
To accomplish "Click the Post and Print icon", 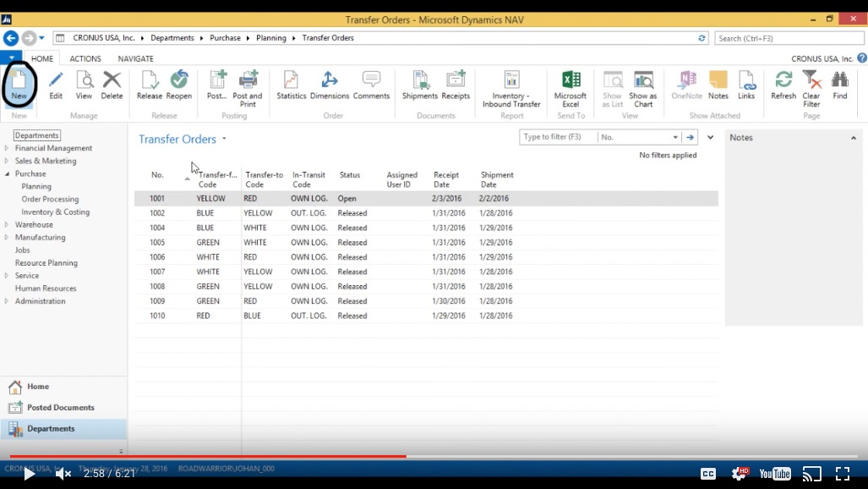I will (x=248, y=80).
